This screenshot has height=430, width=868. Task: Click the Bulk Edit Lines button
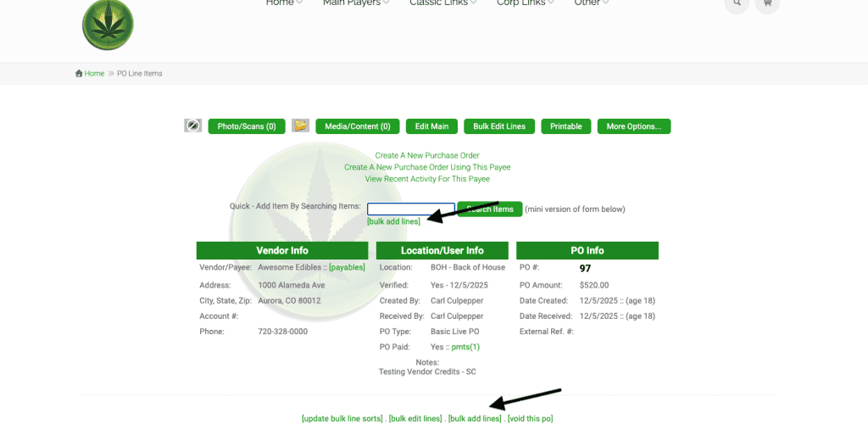point(498,126)
